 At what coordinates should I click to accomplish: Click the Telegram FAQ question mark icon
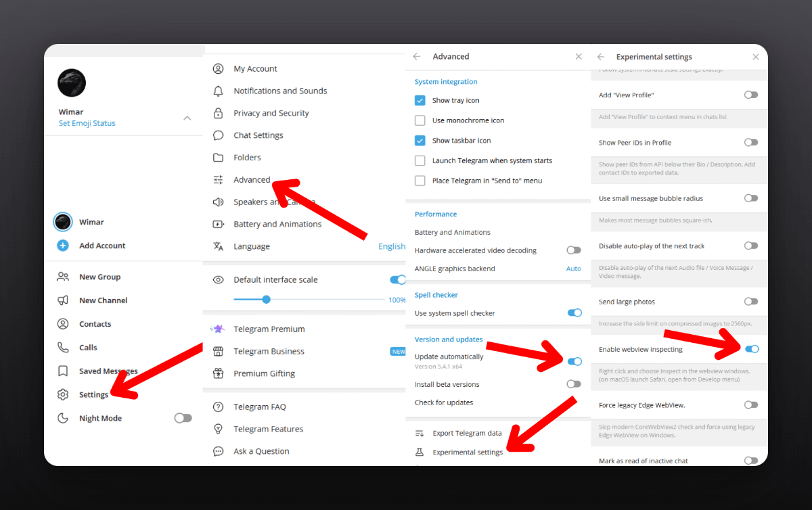point(218,407)
